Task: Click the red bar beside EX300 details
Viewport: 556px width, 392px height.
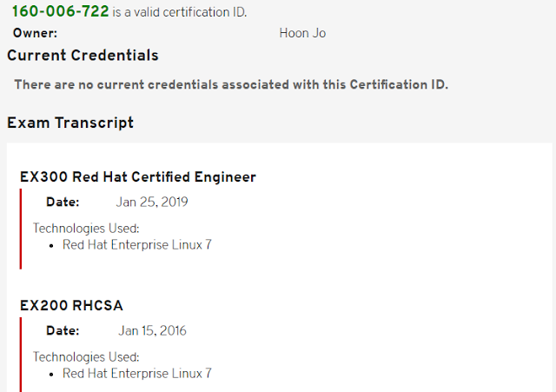Action: [x=21, y=229]
